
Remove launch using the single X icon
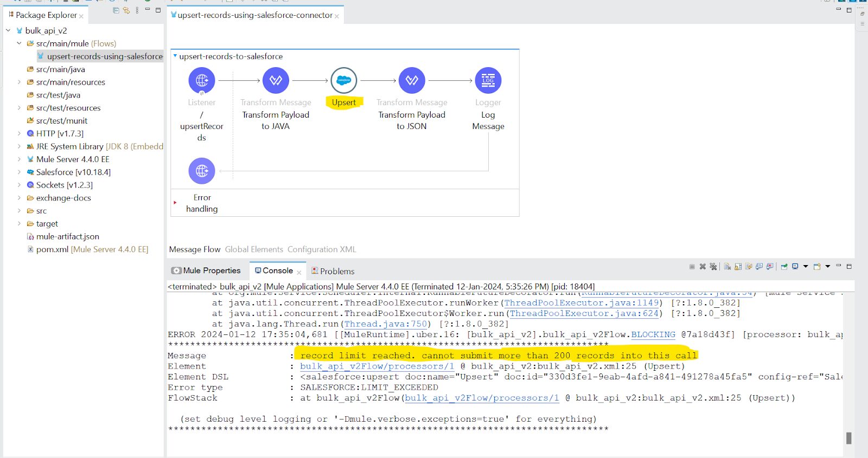(x=703, y=266)
